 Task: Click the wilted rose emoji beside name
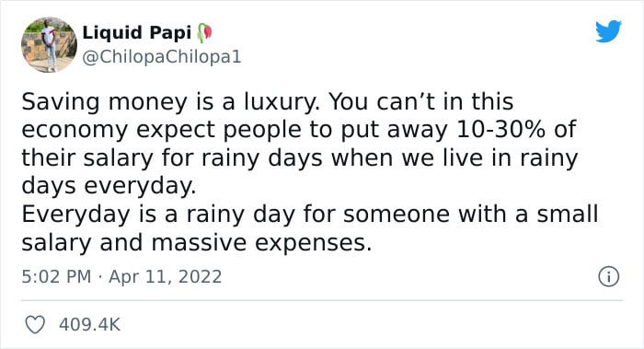204,33
